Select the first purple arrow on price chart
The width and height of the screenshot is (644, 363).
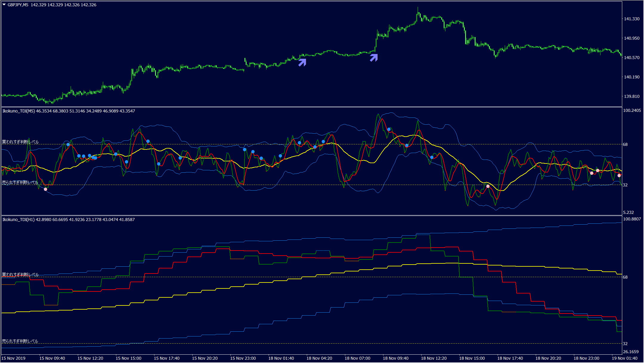(302, 62)
